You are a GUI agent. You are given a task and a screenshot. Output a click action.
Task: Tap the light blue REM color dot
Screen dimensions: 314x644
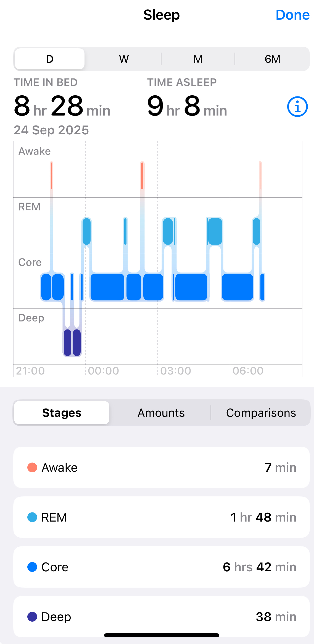click(32, 517)
